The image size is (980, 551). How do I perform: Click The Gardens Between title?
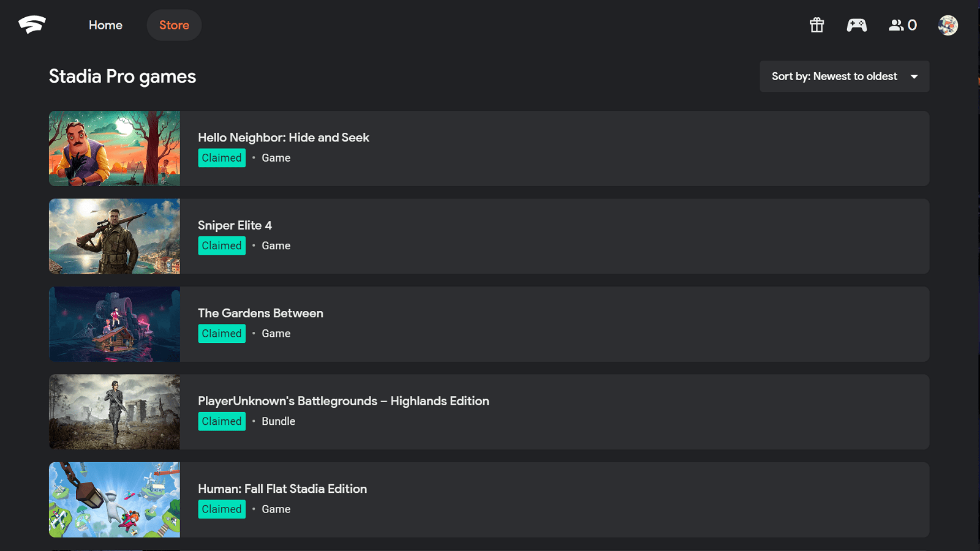point(260,313)
